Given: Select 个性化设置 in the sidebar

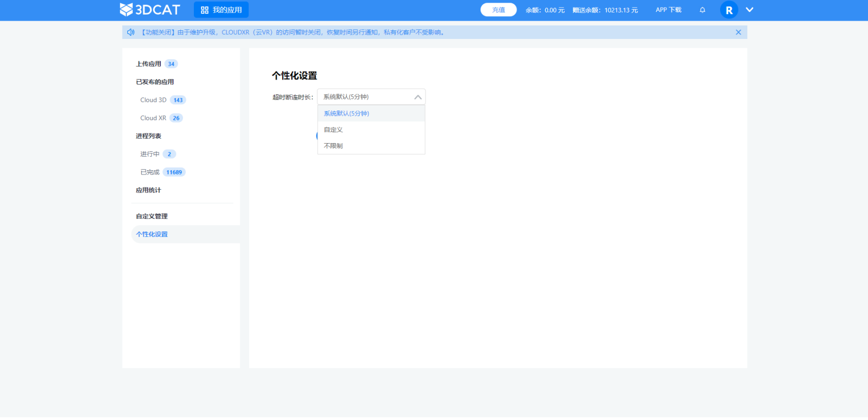Looking at the screenshot, I should [185, 234].
